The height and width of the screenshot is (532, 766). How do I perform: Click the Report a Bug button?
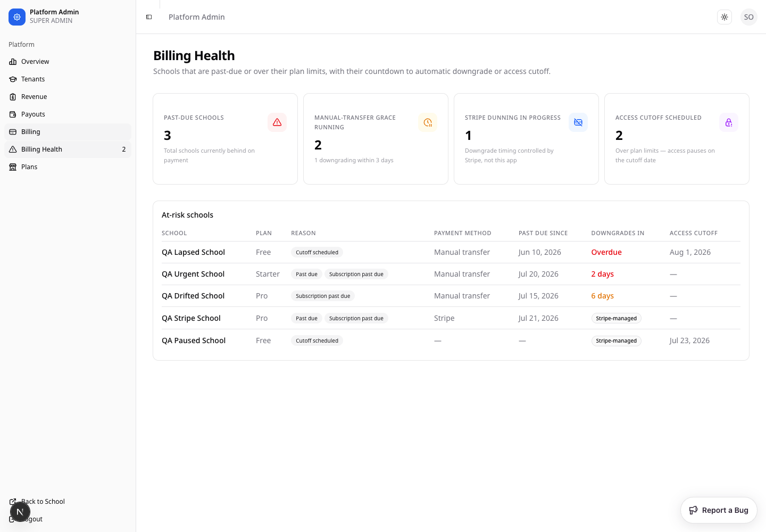[719, 510]
